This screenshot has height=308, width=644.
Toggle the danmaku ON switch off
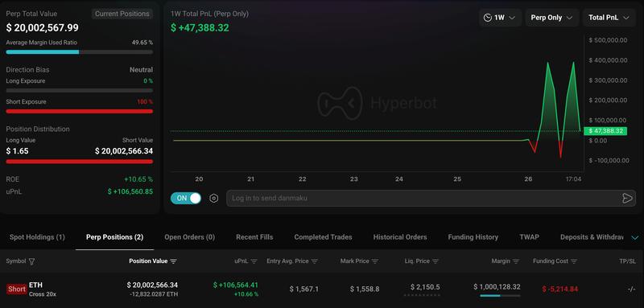pos(186,198)
